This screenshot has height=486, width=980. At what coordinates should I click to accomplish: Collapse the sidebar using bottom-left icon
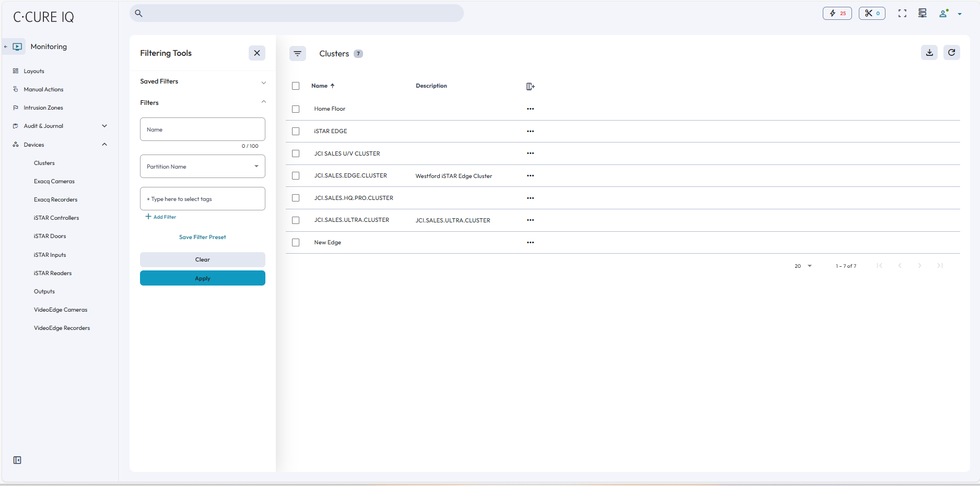[x=17, y=460]
